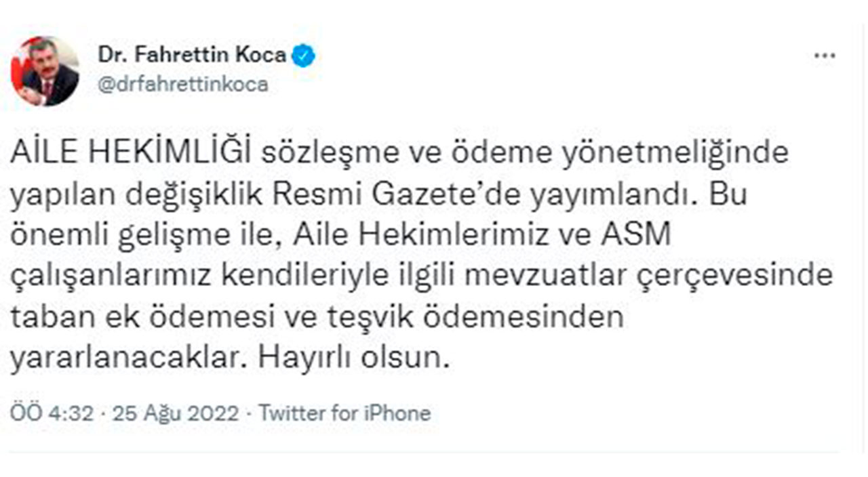Click the blue verified badge icon

303,56
